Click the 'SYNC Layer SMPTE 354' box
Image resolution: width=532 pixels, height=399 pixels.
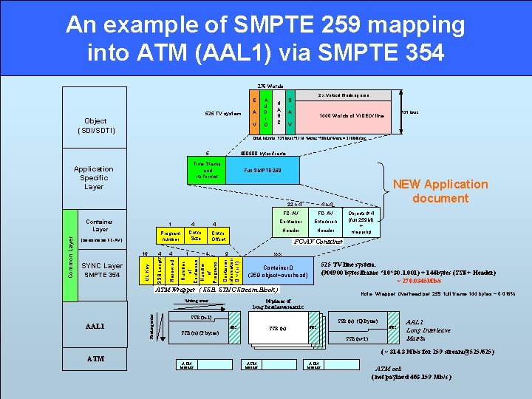[102, 275]
